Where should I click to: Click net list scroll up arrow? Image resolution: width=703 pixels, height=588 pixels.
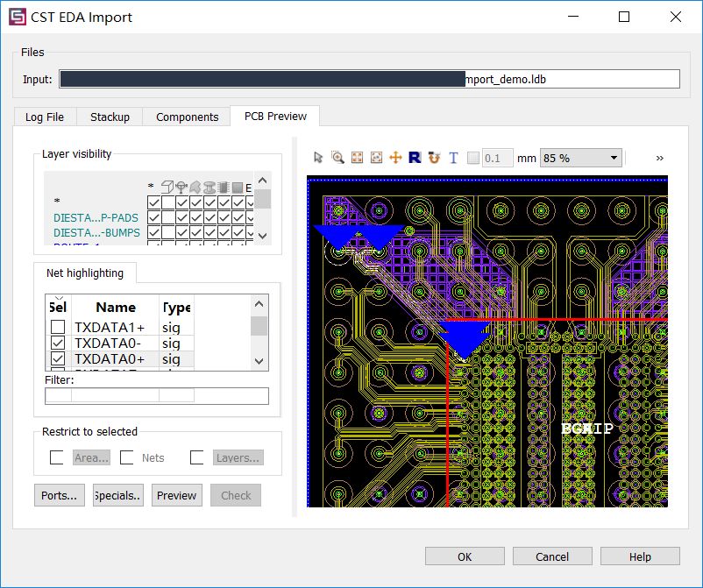(x=259, y=304)
